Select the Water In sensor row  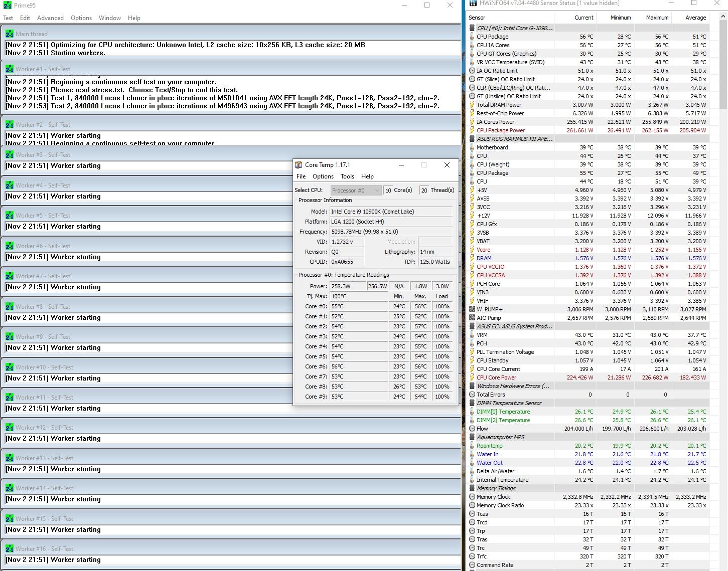[x=588, y=454]
